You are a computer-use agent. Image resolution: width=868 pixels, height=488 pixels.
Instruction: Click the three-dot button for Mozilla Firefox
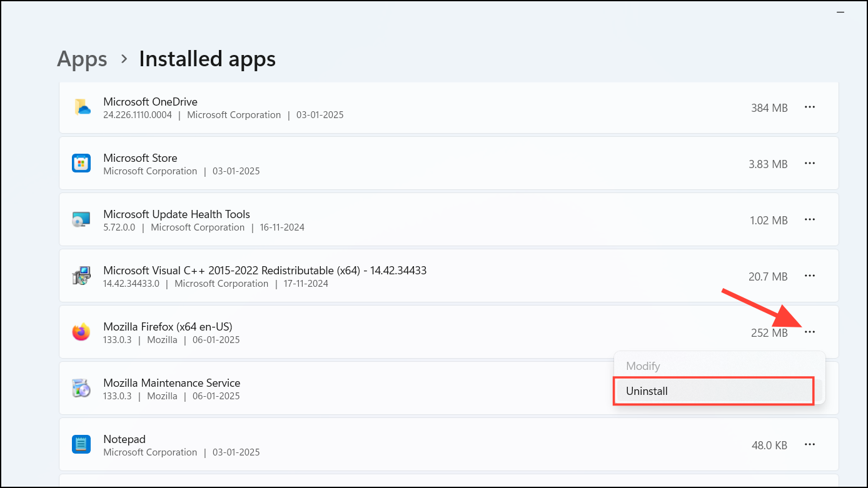[810, 332]
